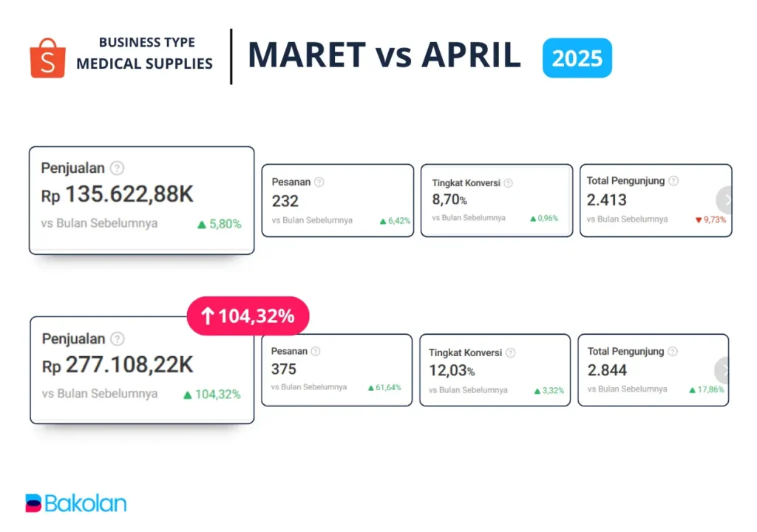757x532 pixels.
Task: Expand next metrics with bottom row arrow
Action: pos(724,370)
